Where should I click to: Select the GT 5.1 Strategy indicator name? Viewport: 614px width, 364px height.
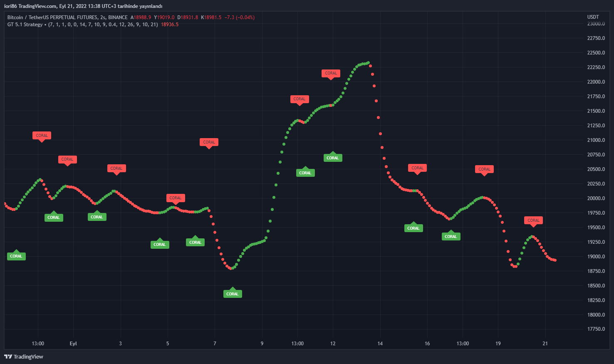[25, 25]
